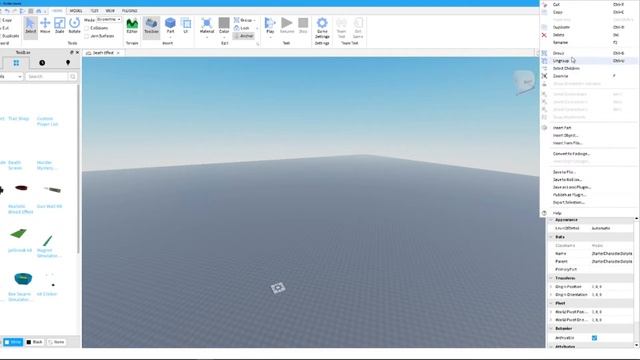Close the Death Effect document tab
The image size is (640, 360).
coord(118,53)
